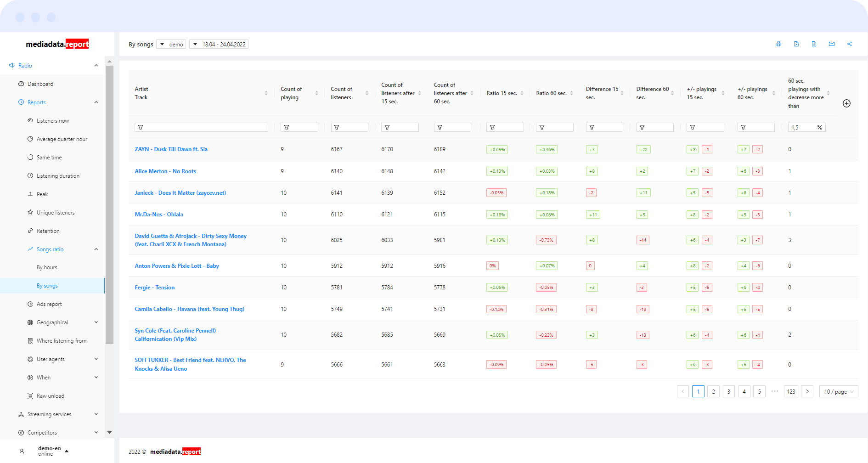Click the next page arrow button

[x=807, y=392]
